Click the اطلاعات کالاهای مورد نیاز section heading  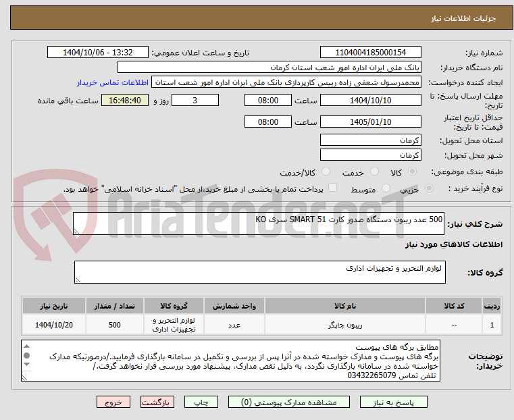(454, 244)
